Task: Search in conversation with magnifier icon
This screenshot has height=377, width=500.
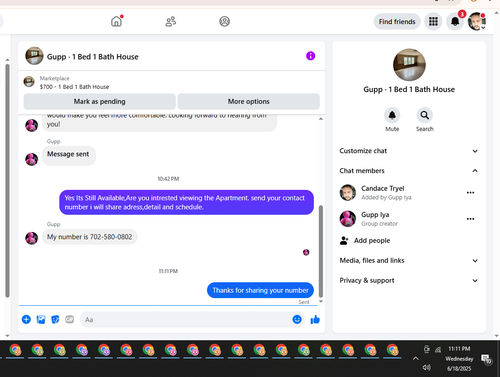Action: (424, 115)
